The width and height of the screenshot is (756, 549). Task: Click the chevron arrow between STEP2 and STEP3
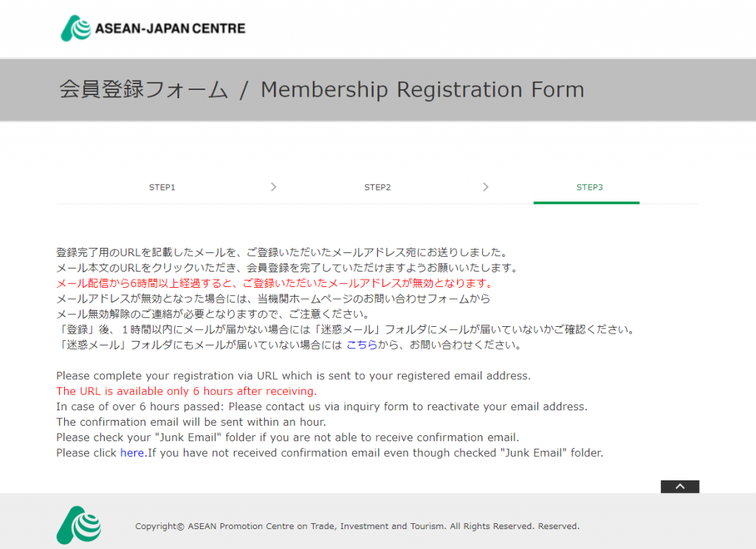[x=486, y=187]
